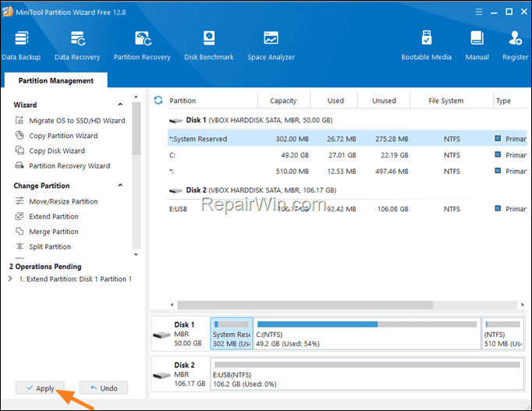
Task: Select System Reserved block in disk map
Action: 232,333
